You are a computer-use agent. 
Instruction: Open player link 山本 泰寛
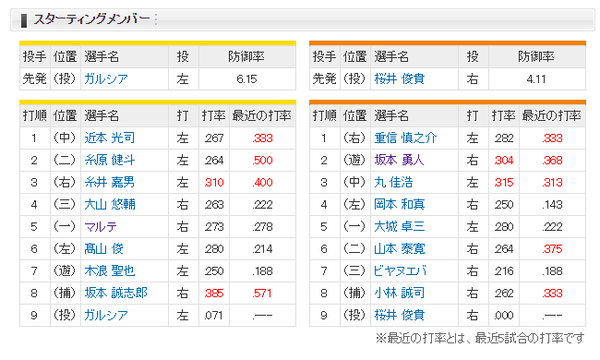coord(399,249)
